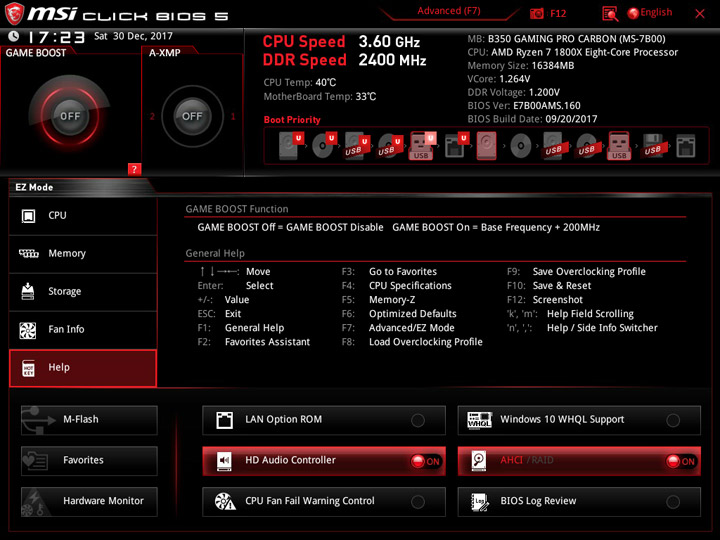The width and height of the screenshot is (720, 540).
Task: Click the F8: Load Overclocking Profile line
Action: [x=412, y=342]
